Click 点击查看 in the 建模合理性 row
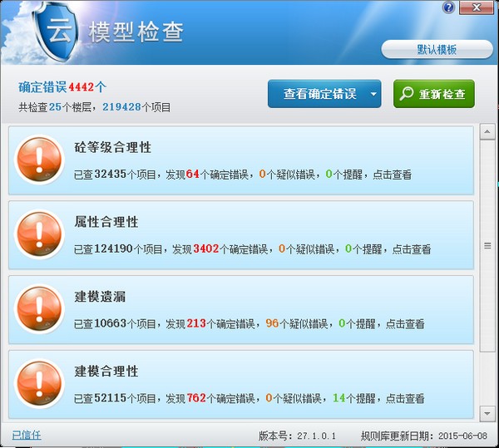This screenshot has width=499, height=448. 403,398
